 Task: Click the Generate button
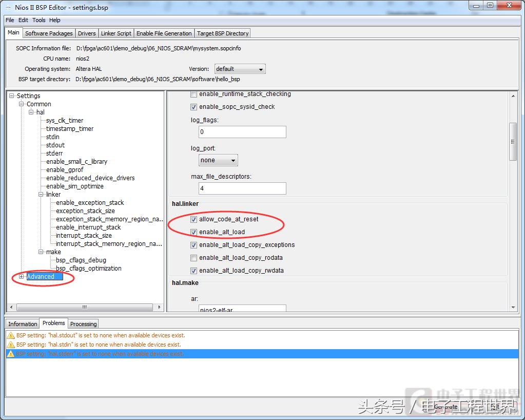pyautogui.click(x=445, y=407)
